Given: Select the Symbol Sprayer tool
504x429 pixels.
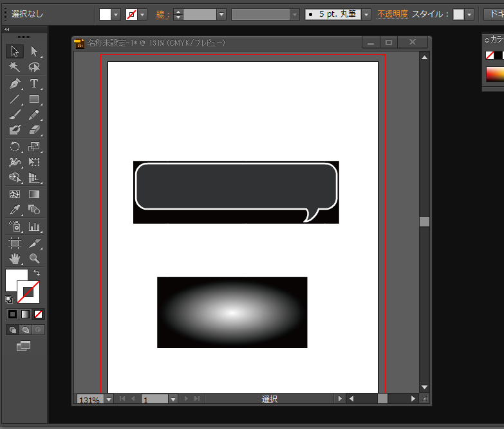Looking at the screenshot, I should click(x=15, y=226).
